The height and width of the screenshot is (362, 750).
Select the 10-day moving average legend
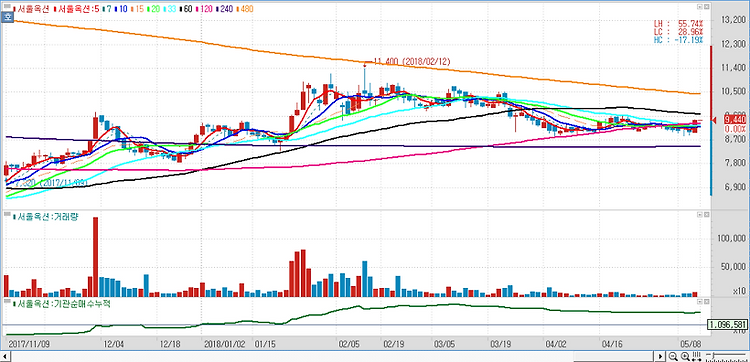click(121, 9)
